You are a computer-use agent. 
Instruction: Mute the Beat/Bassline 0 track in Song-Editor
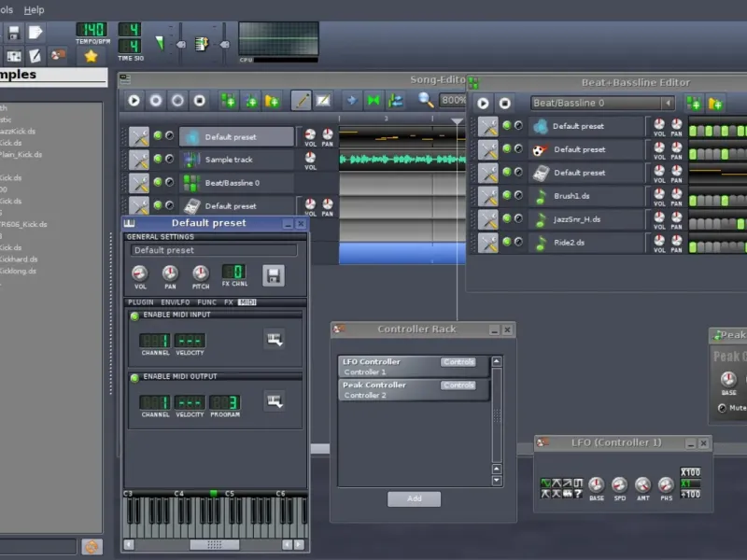(x=158, y=183)
